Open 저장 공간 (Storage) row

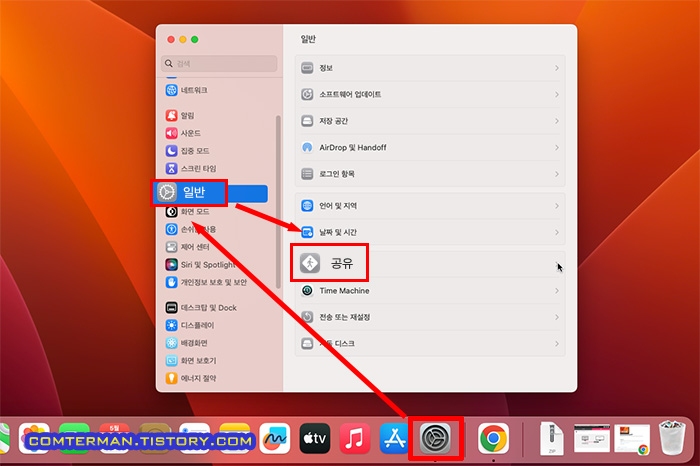point(430,121)
